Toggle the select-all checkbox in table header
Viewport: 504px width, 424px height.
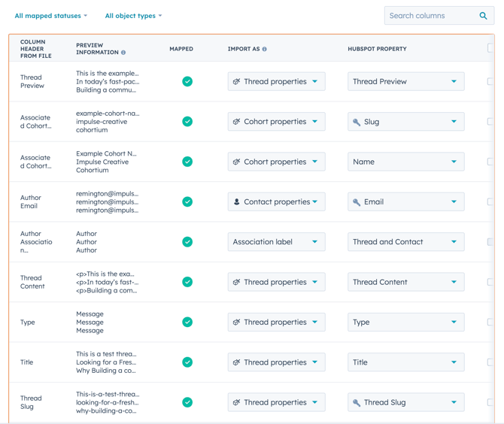tap(491, 48)
